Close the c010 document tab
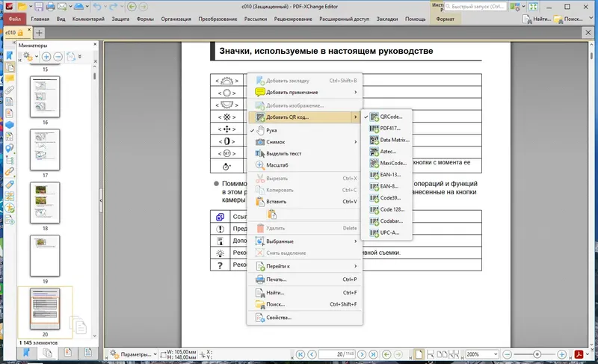This screenshot has width=598, height=364. (x=29, y=30)
